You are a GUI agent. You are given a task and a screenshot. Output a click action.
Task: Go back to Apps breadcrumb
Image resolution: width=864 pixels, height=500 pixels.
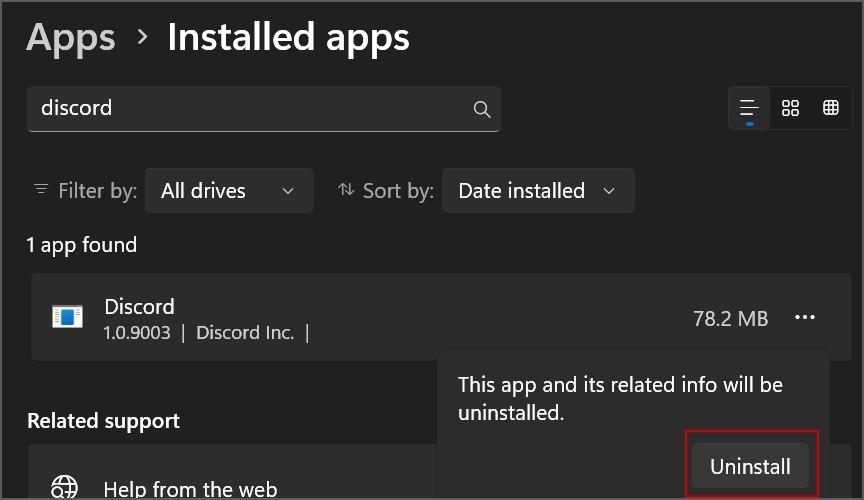pyautogui.click(x=71, y=37)
